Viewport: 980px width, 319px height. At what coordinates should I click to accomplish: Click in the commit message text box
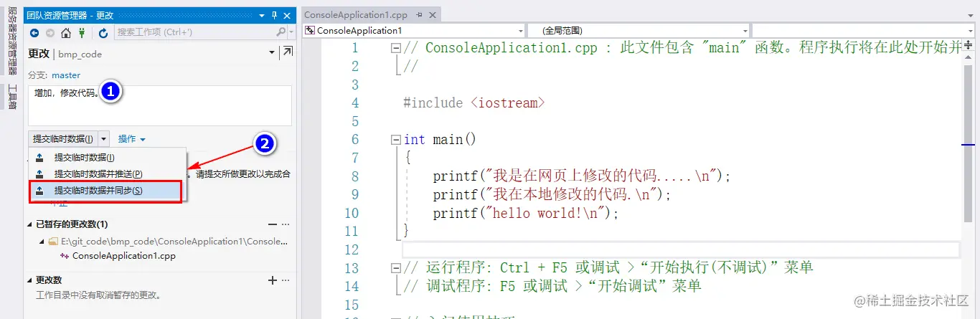point(160,106)
